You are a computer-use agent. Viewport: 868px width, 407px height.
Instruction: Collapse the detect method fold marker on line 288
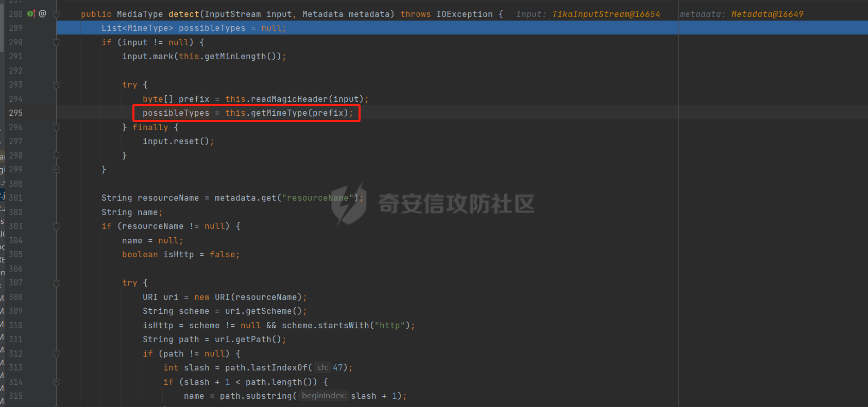[57, 14]
